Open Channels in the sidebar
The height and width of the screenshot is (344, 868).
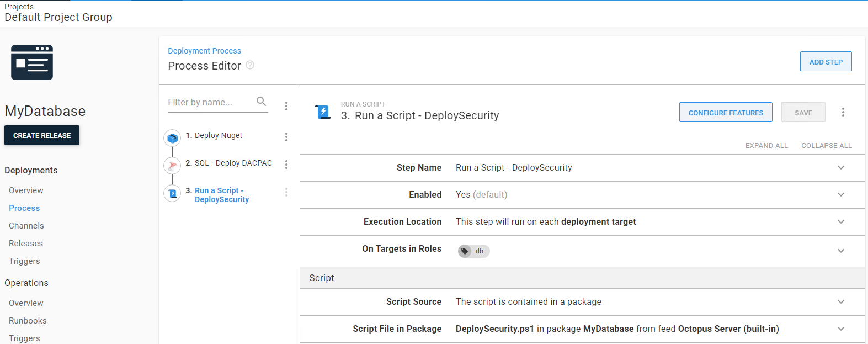pos(26,226)
